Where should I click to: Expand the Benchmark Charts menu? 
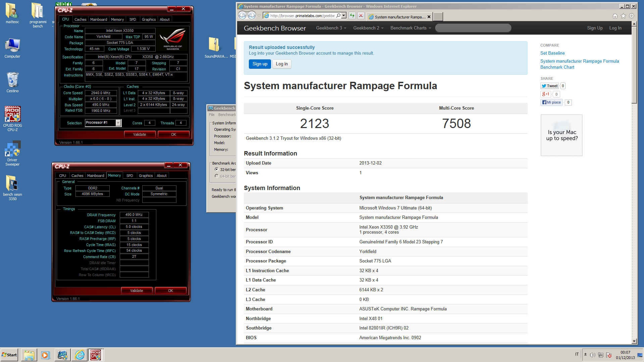coord(411,28)
